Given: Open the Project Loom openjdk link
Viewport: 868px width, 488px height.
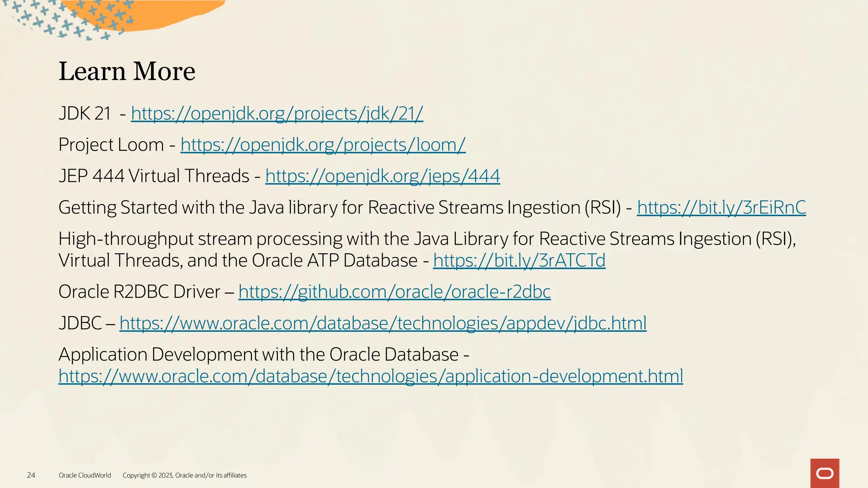Looking at the screenshot, I should [323, 145].
